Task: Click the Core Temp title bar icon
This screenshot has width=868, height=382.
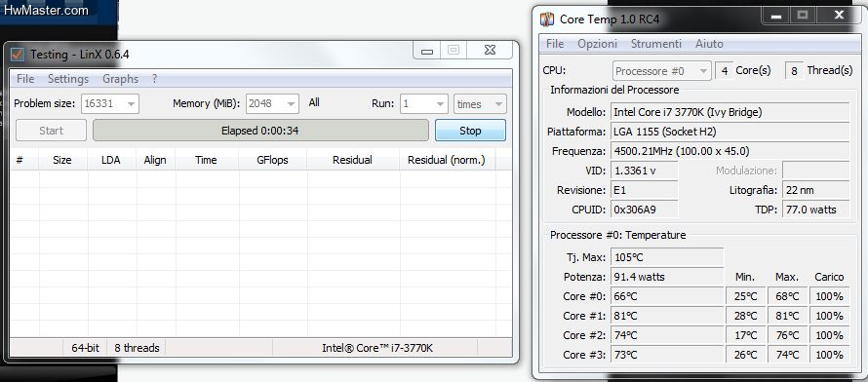Action: point(547,19)
